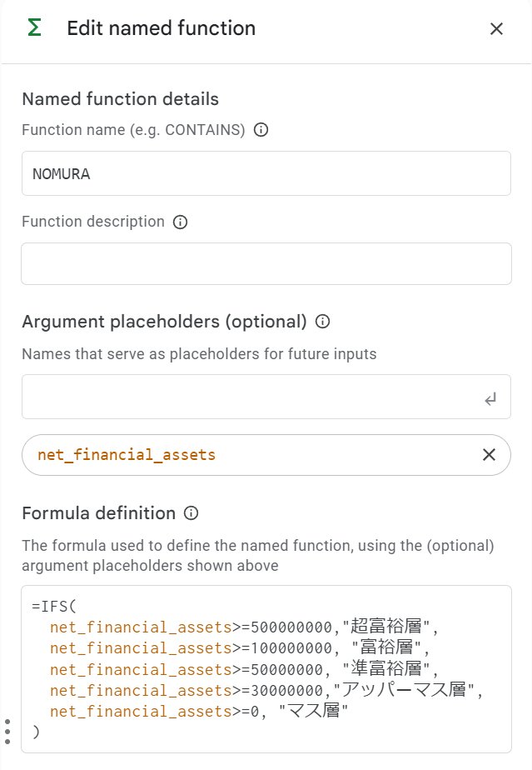The width and height of the screenshot is (532, 770).
Task: Focus the Function name field containing NOMURA
Action: [x=266, y=173]
